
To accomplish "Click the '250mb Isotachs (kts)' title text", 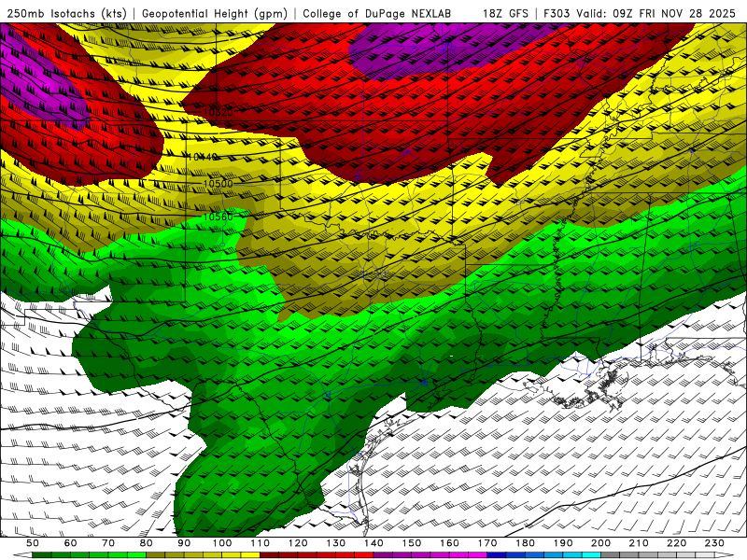I will pos(67,14).
